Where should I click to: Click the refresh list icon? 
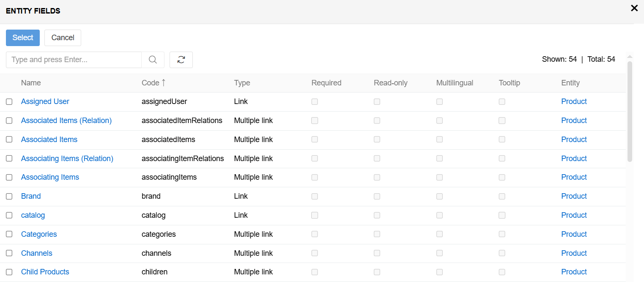point(181,60)
